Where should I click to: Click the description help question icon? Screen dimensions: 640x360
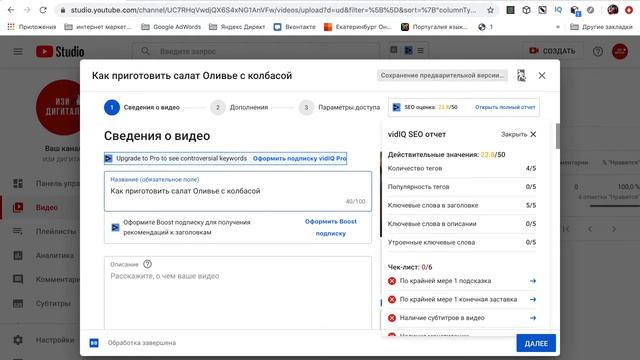147,264
